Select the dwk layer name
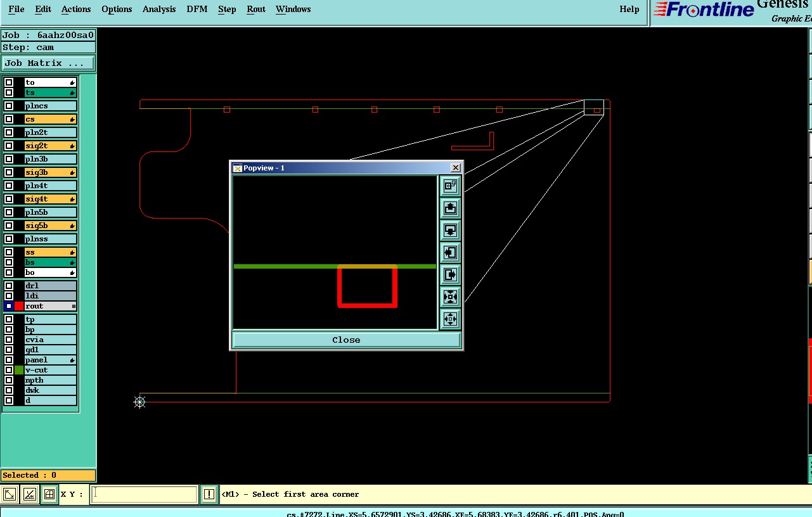 tap(50, 390)
